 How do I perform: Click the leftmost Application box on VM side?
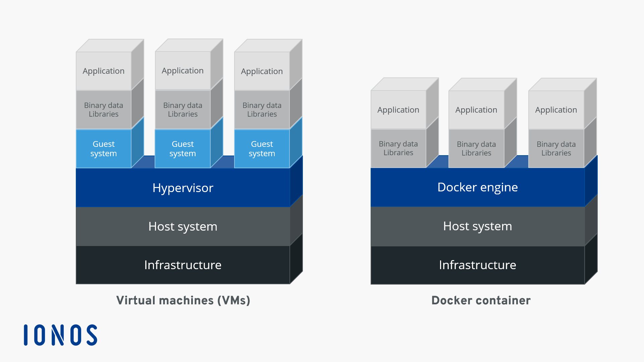103,71
